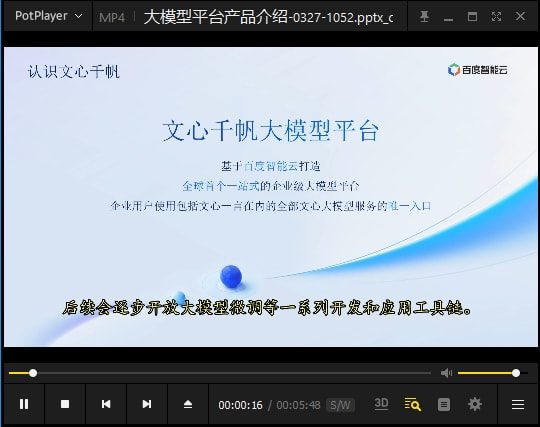Seek along the playback progress bar
The height and width of the screenshot is (427, 540).
click(220, 373)
